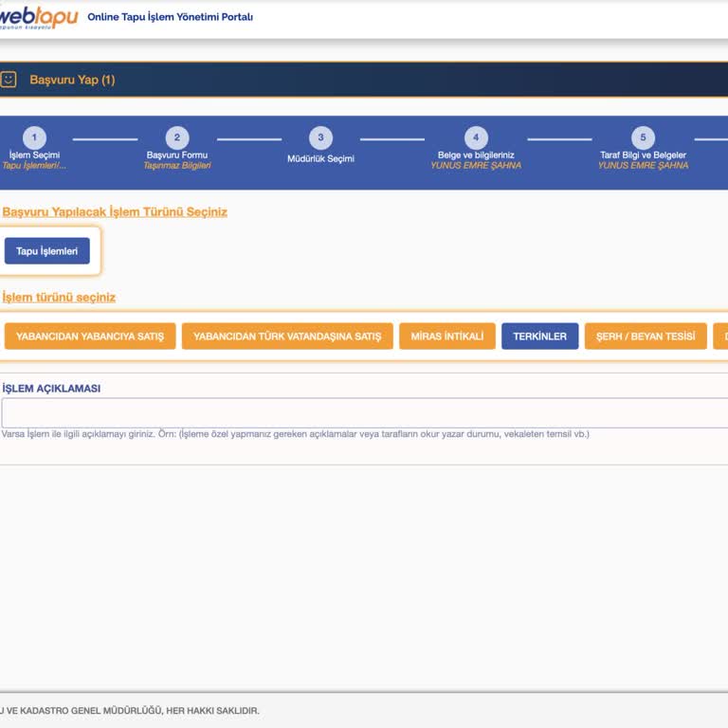The width and height of the screenshot is (728, 728).
Task: Click the smiley icon beside Başvuru Yap
Action: [9, 80]
